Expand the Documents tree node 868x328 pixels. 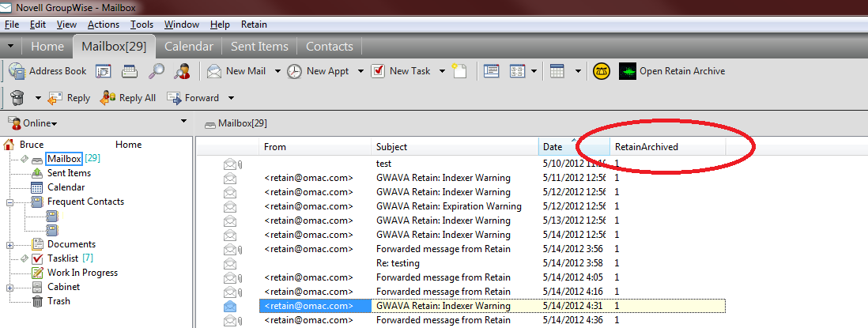[9, 245]
